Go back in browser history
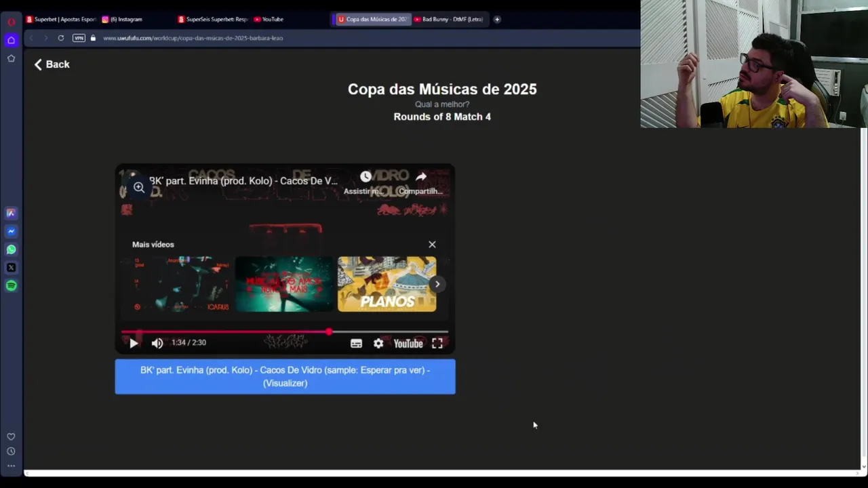Screen dimensions: 868x488 31,38
